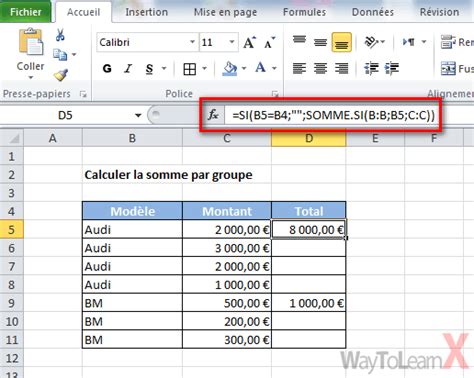Click the formula bar formula text
The height and width of the screenshot is (378, 474).
(x=334, y=115)
